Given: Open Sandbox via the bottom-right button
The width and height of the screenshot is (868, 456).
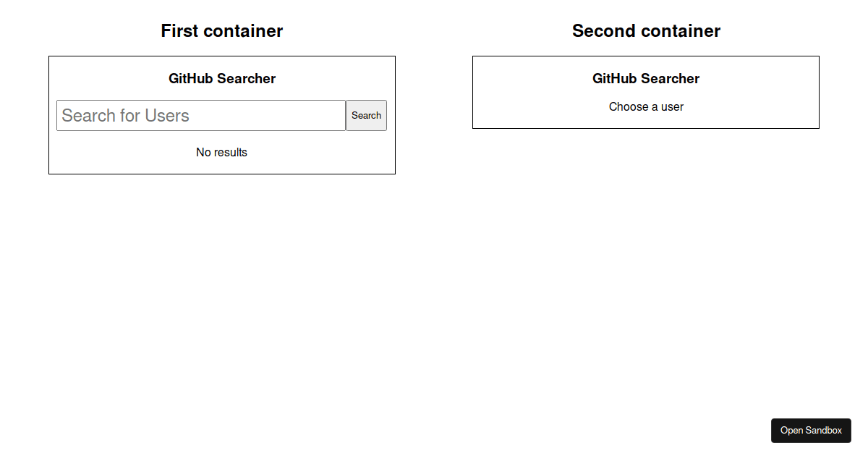Looking at the screenshot, I should click(811, 431).
